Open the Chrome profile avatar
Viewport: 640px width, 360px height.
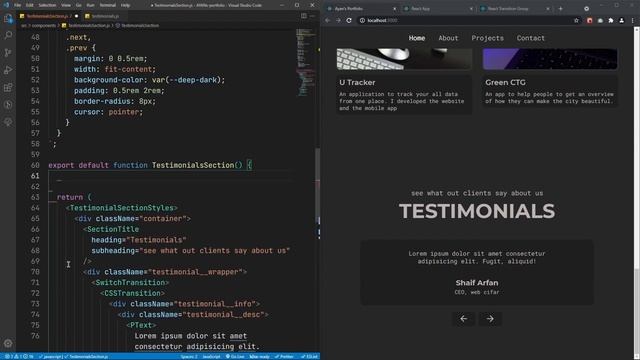pos(621,20)
